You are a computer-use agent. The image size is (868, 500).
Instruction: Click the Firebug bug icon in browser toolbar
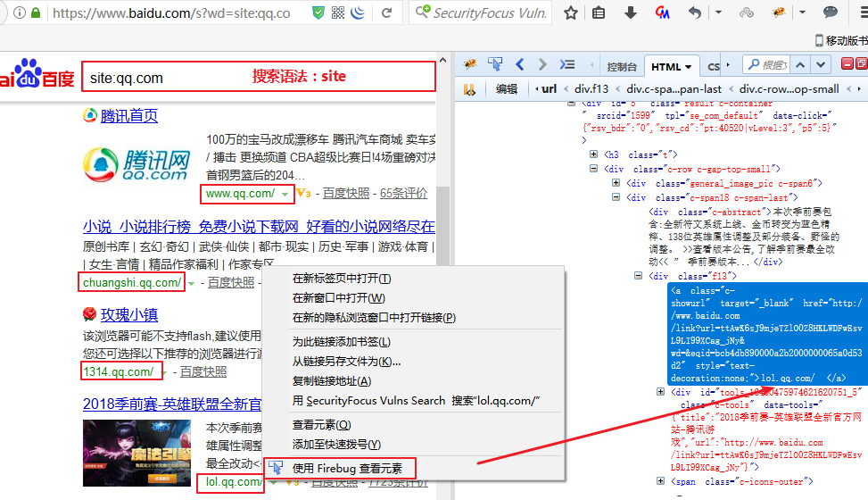779,12
